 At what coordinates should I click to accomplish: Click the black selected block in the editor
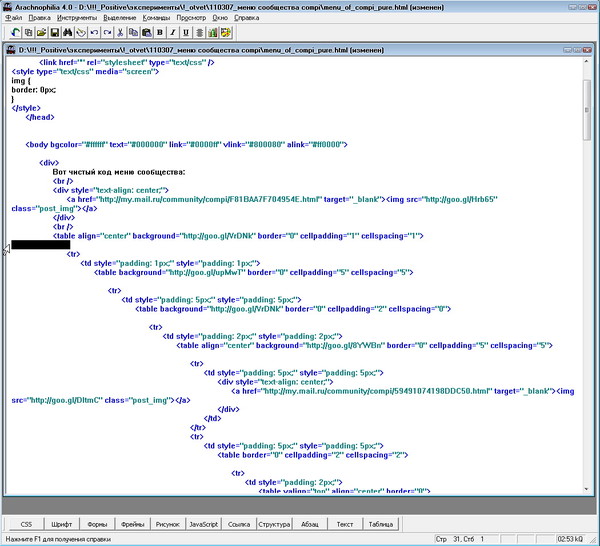pos(41,245)
